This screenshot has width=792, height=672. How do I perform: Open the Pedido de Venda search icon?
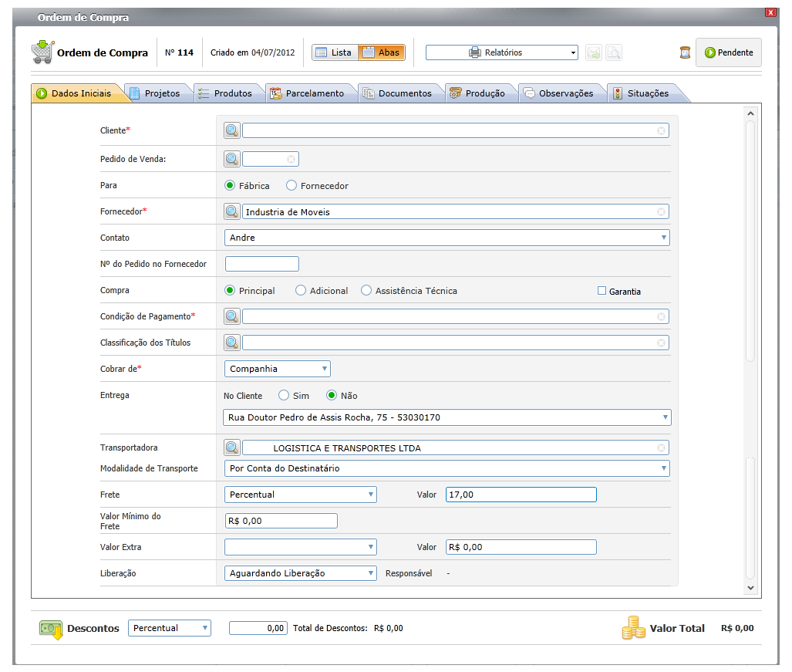coord(232,159)
